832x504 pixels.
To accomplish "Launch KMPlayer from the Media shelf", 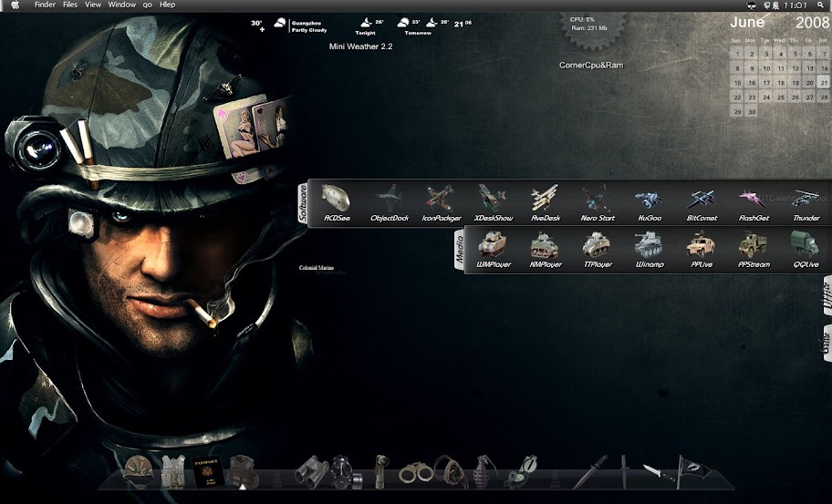I will pyautogui.click(x=545, y=250).
